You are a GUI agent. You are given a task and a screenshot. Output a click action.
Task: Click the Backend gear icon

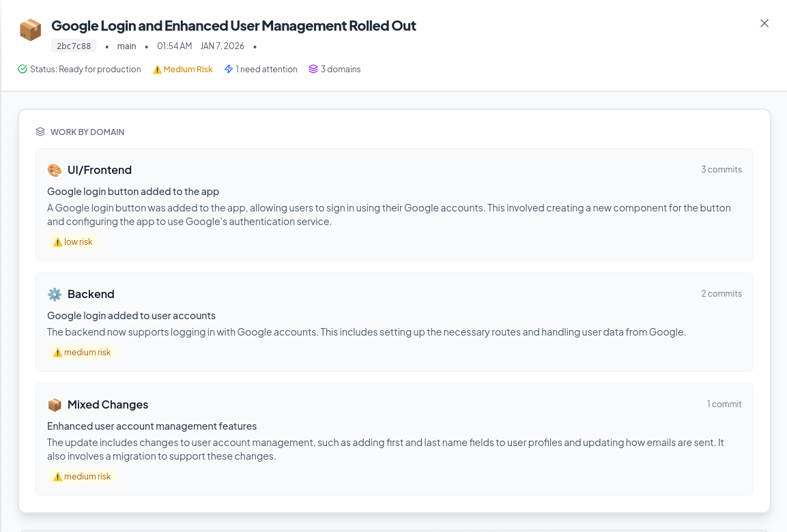click(x=55, y=294)
